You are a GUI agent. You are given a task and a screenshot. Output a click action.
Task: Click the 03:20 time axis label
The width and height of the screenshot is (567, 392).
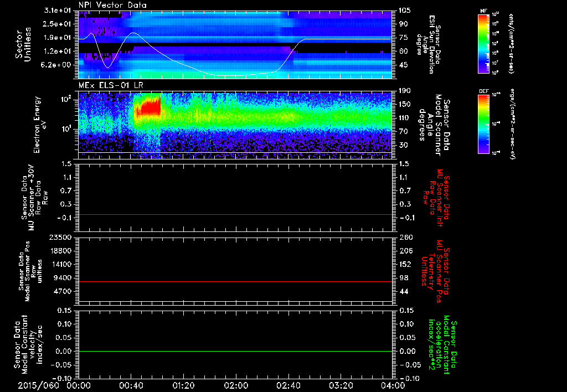(341, 385)
